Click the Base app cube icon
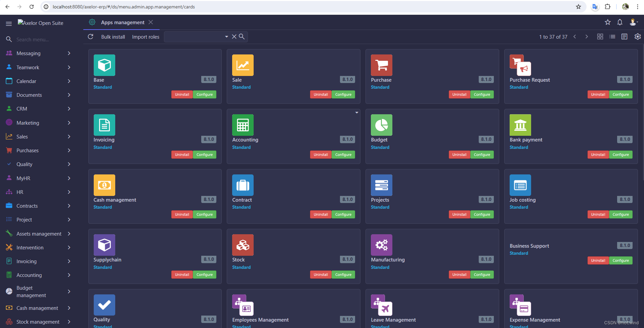Image resolution: width=644 pixels, height=328 pixels. point(104,65)
